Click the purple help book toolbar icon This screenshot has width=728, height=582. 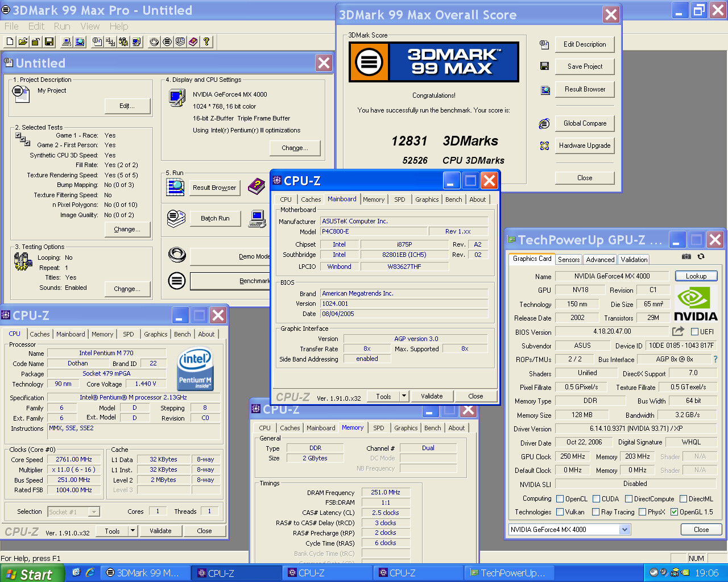point(193,41)
